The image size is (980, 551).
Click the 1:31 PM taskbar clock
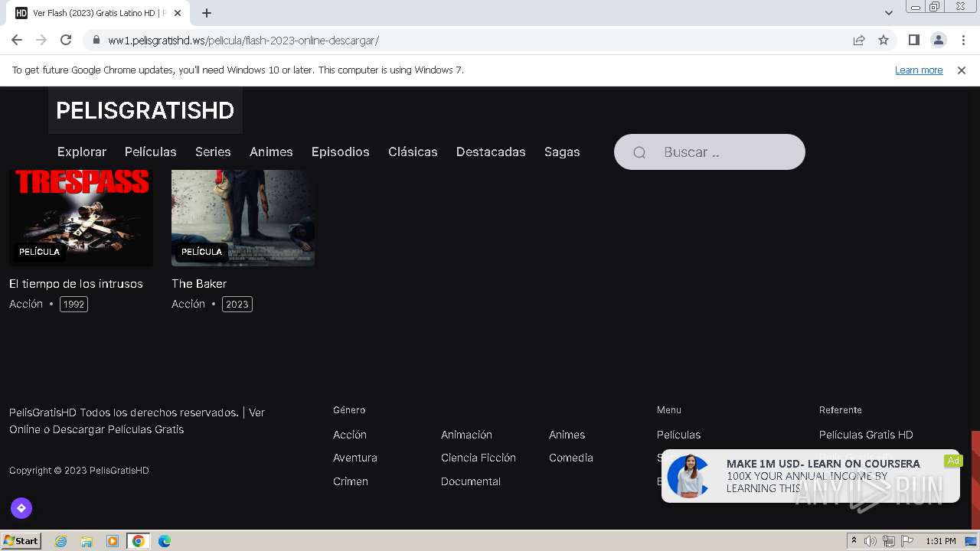[941, 541]
